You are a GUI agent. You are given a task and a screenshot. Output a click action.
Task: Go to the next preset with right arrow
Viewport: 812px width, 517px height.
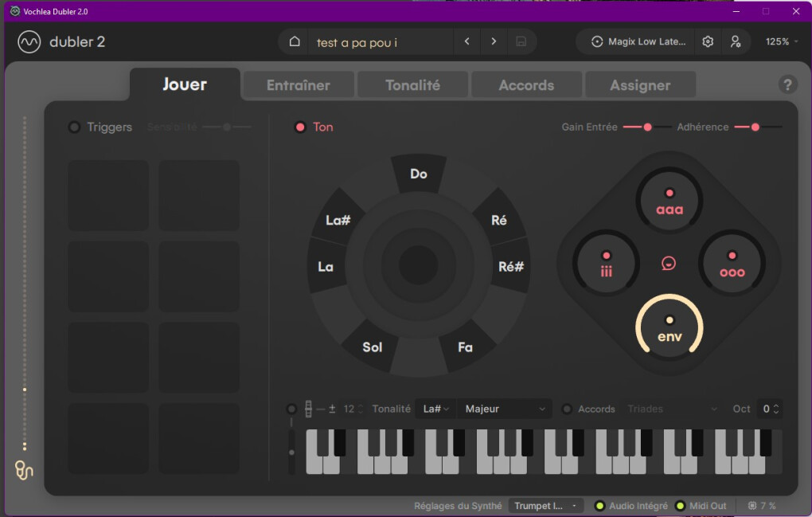pyautogui.click(x=494, y=42)
